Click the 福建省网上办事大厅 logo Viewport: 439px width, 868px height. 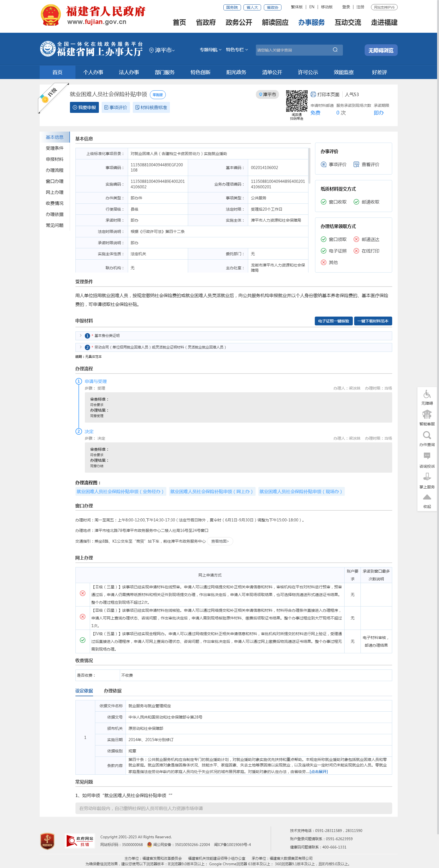coord(91,48)
